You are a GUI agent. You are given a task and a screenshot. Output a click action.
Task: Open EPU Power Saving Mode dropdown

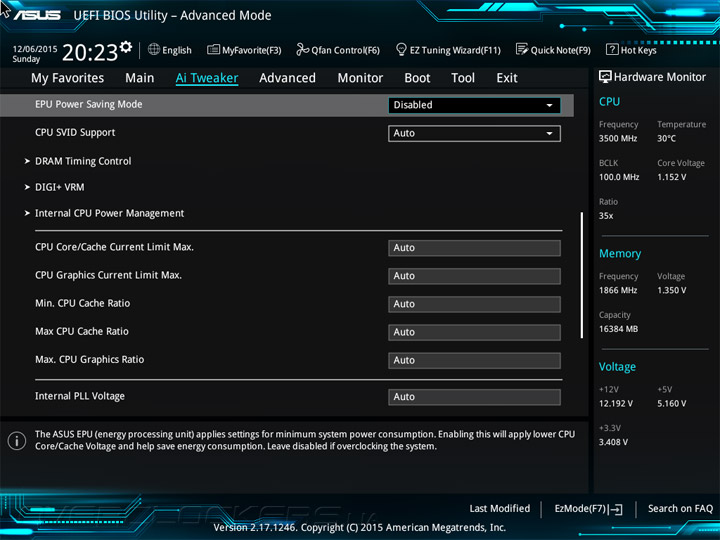coord(474,105)
